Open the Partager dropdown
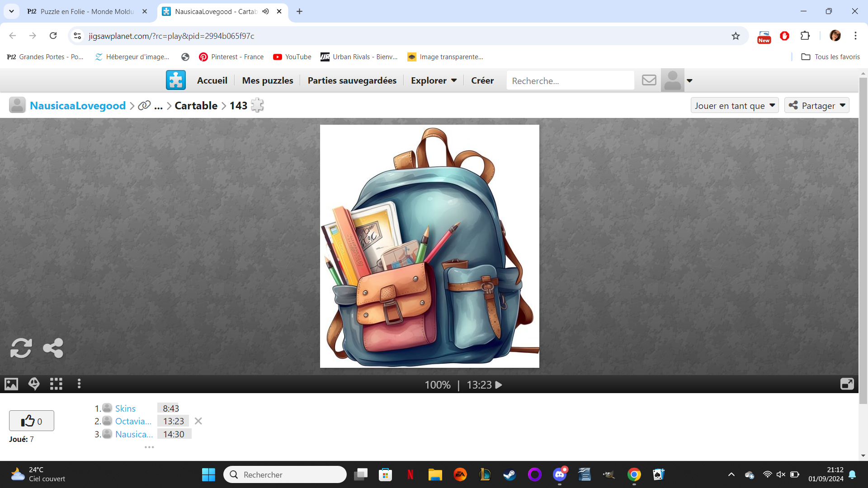Screen dimensions: 868x488 [817, 106]
